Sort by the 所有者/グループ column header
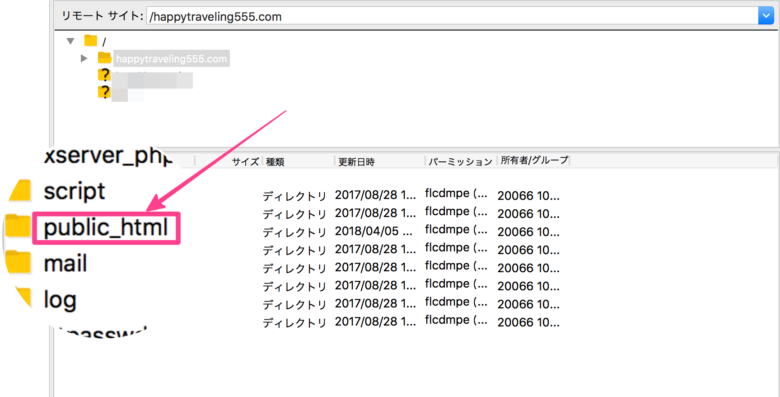The height and width of the screenshot is (397, 780). [534, 160]
